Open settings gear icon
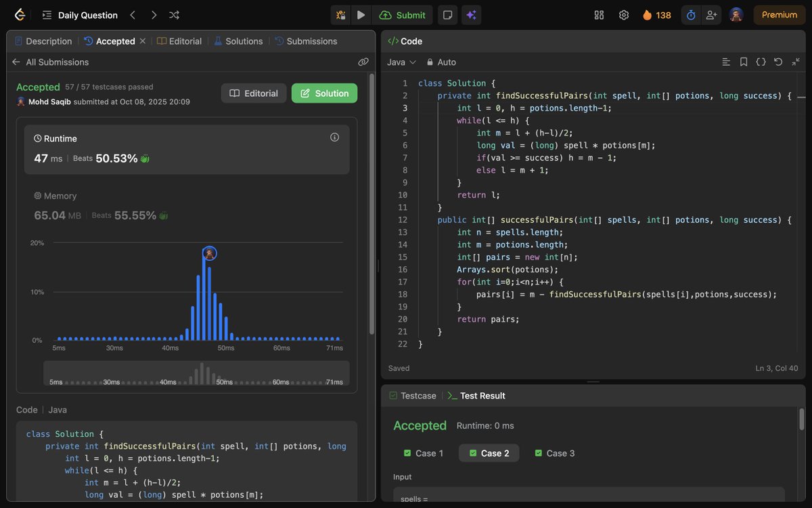The height and width of the screenshot is (508, 812). tap(624, 15)
